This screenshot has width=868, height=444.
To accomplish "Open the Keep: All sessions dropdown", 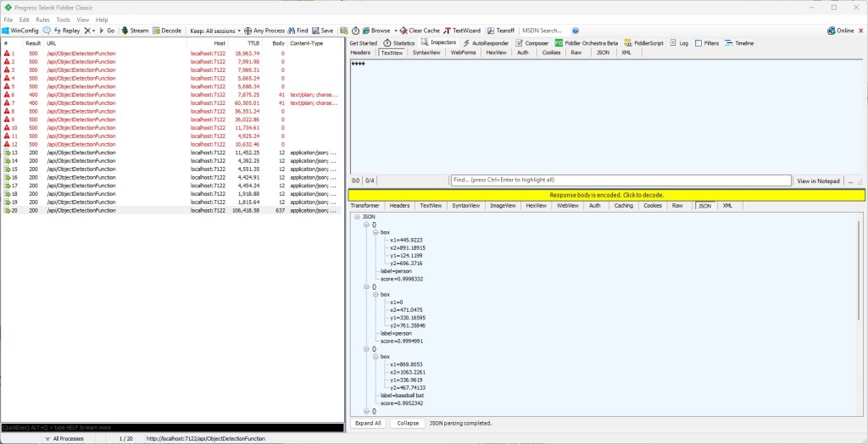I will pyautogui.click(x=214, y=31).
